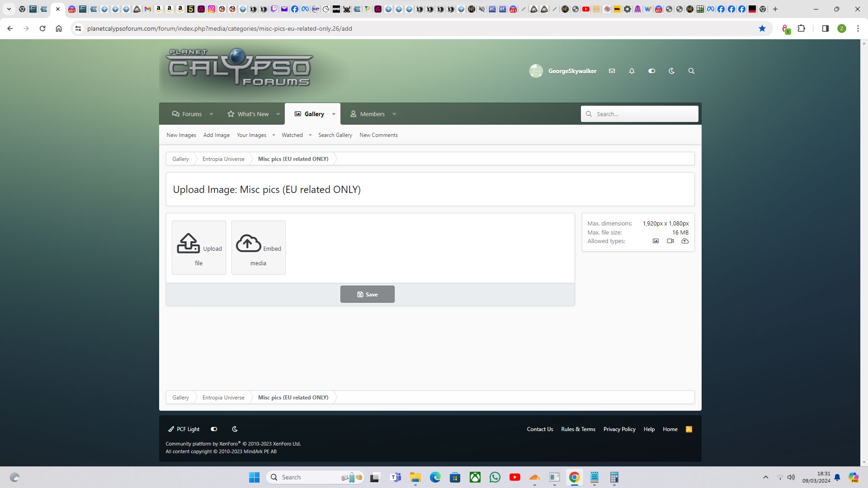The width and height of the screenshot is (868, 488).
Task: Open New Comments link
Action: coord(379,135)
